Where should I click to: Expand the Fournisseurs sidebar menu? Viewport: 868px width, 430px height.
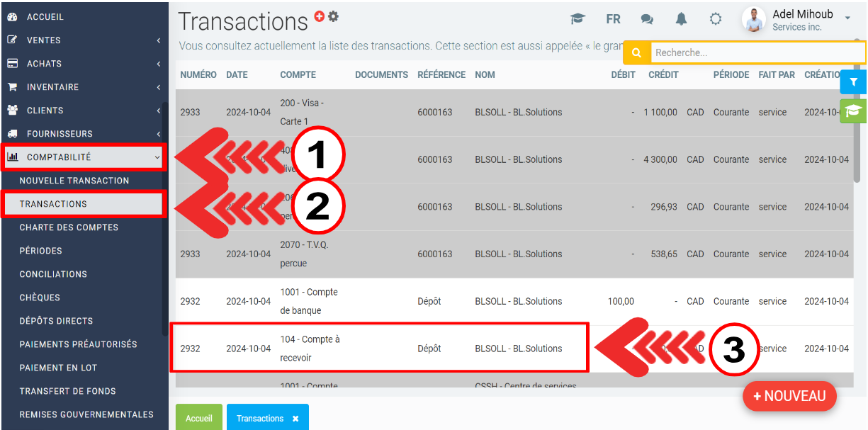coord(84,134)
